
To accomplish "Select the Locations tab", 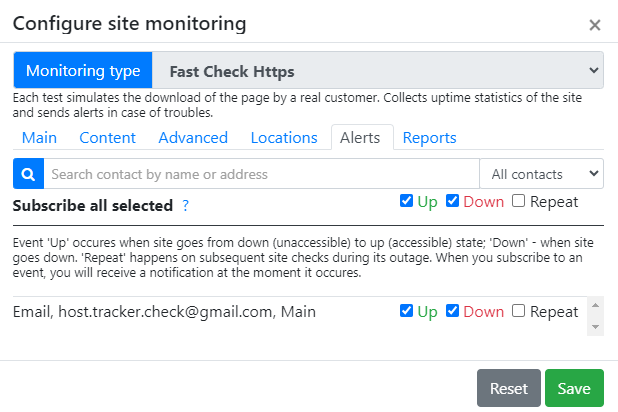I will tap(284, 138).
